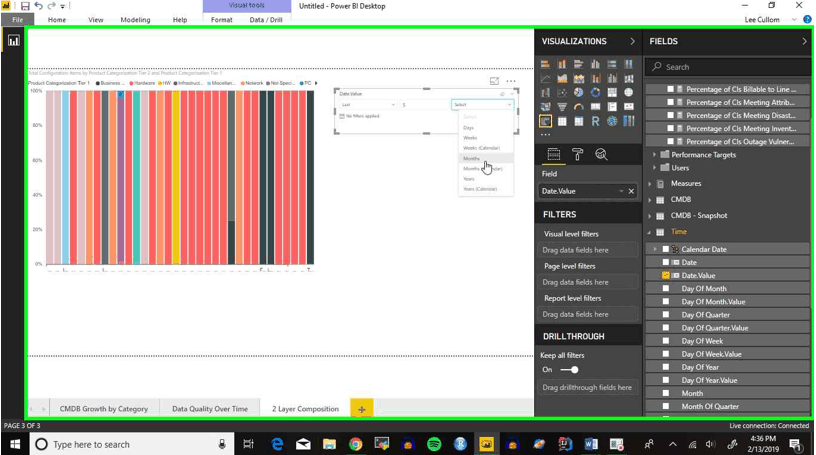Image resolution: width=816 pixels, height=455 pixels.
Task: Select the Stacked area chart visualization
Action: [579, 79]
